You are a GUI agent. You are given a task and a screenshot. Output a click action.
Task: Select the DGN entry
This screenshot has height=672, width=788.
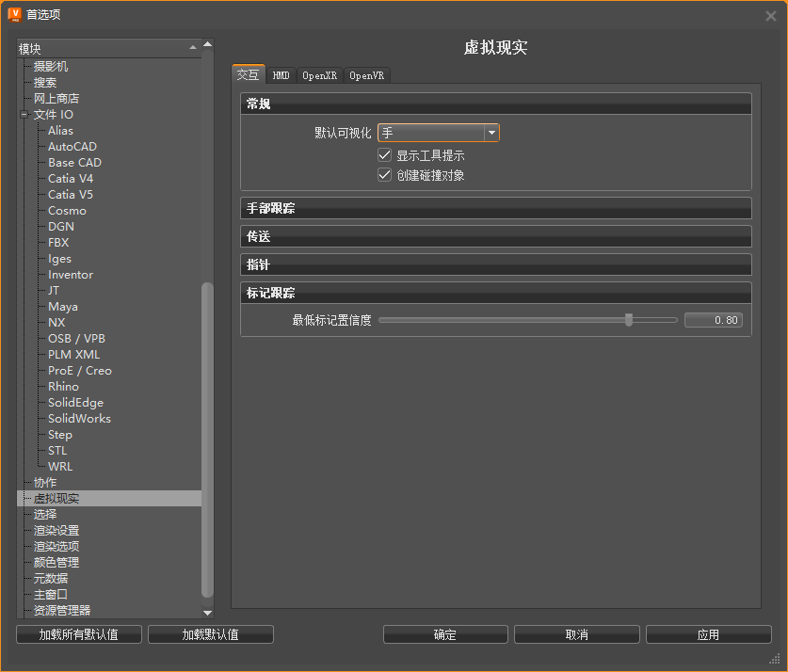61,227
